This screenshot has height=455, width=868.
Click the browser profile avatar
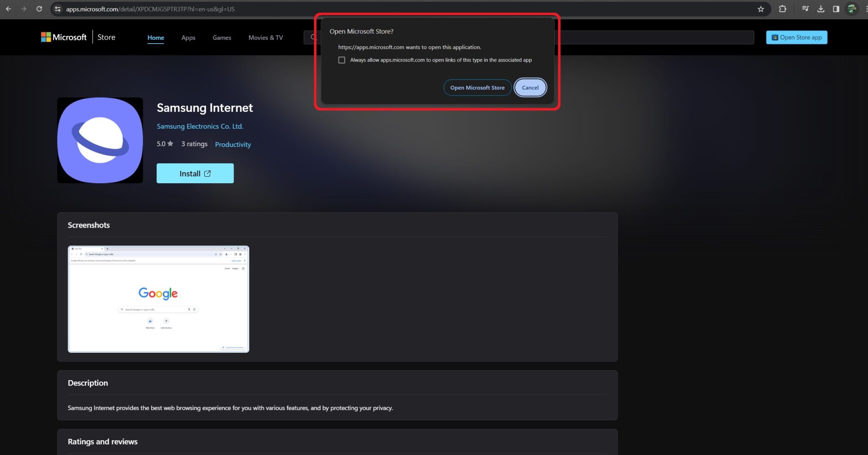pos(852,9)
